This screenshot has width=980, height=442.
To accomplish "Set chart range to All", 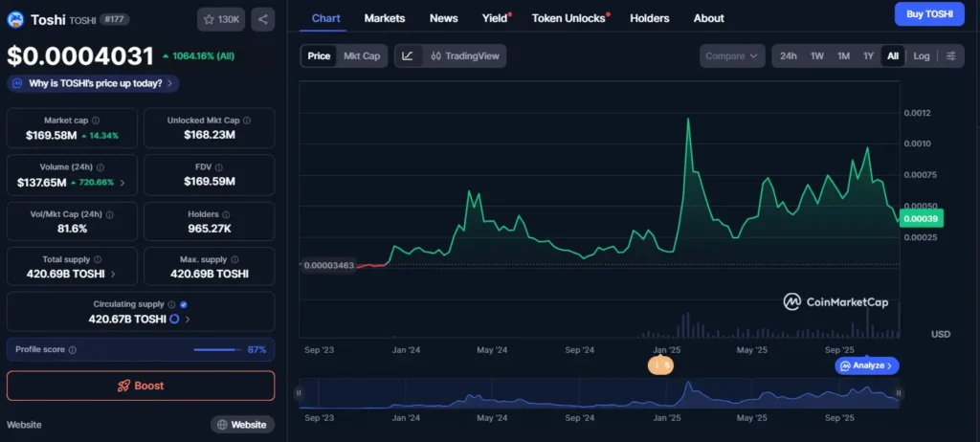I will coord(893,56).
